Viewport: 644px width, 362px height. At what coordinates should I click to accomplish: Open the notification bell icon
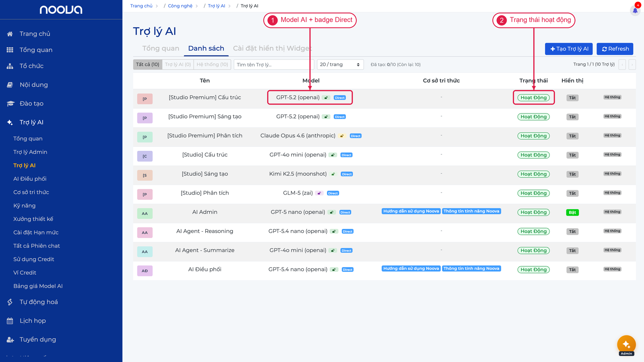pyautogui.click(x=635, y=10)
